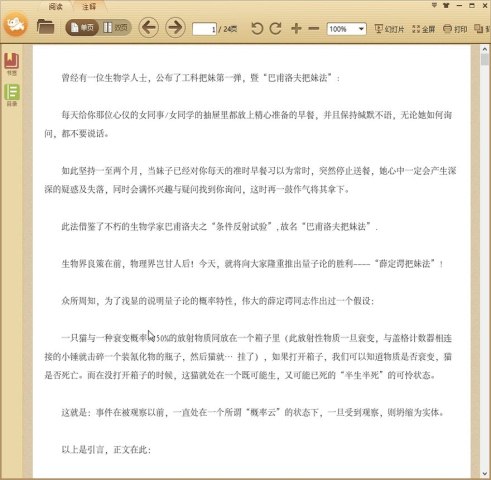Open the bookmark panel in the sidebar
Screen dimensions: 491x480
tap(12, 63)
